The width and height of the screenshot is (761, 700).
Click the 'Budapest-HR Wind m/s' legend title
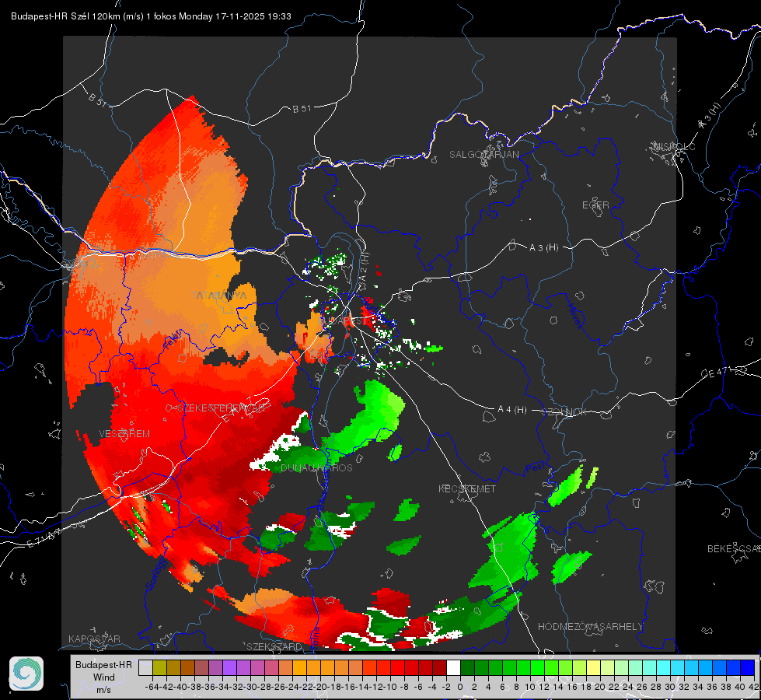click(x=104, y=677)
